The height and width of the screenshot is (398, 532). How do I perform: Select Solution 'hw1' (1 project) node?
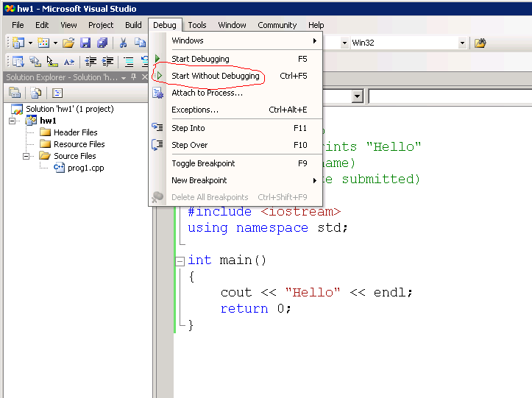click(x=70, y=109)
